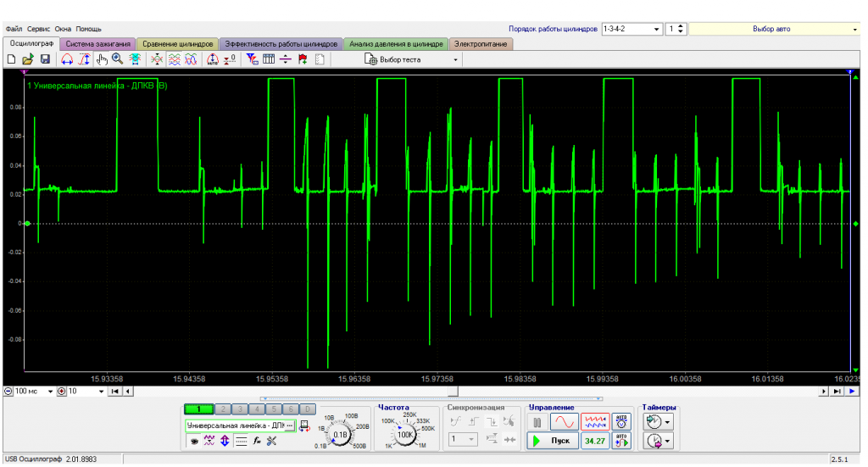Image resolution: width=868 pixels, height=467 pixels.
Task: Enable channel 3 button
Action: tap(240, 409)
